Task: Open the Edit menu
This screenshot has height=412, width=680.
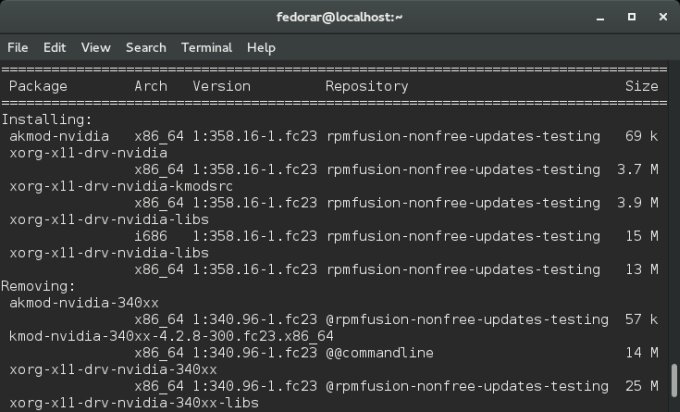Action: pos(54,47)
